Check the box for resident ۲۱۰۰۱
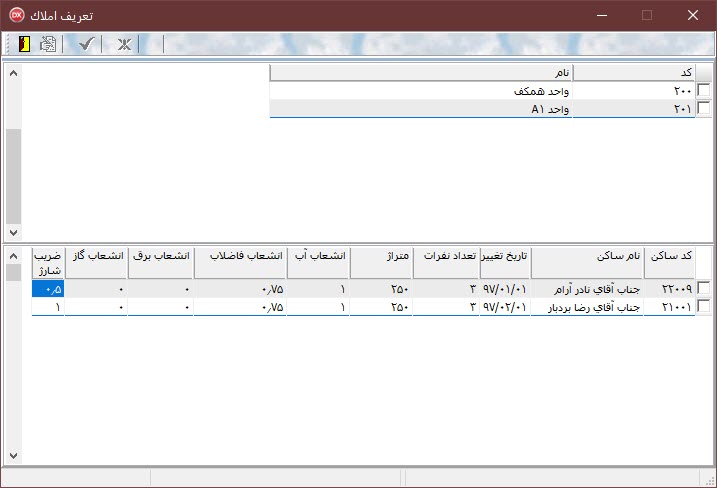The image size is (717, 488). [x=704, y=307]
